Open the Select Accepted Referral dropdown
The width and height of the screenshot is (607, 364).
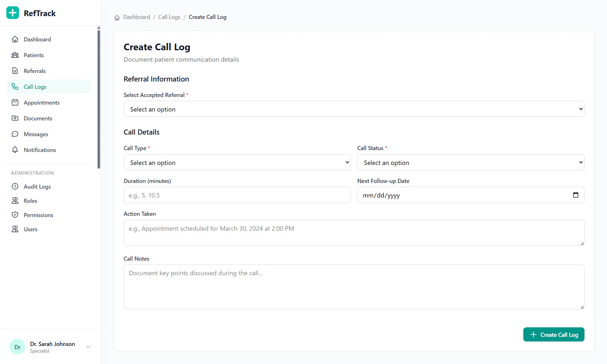354,109
